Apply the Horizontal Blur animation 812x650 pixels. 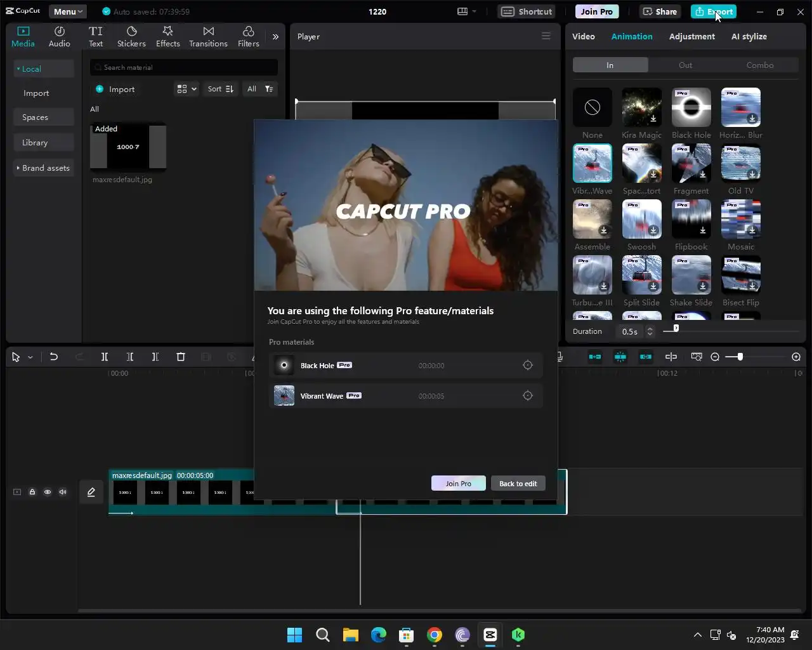tap(741, 107)
